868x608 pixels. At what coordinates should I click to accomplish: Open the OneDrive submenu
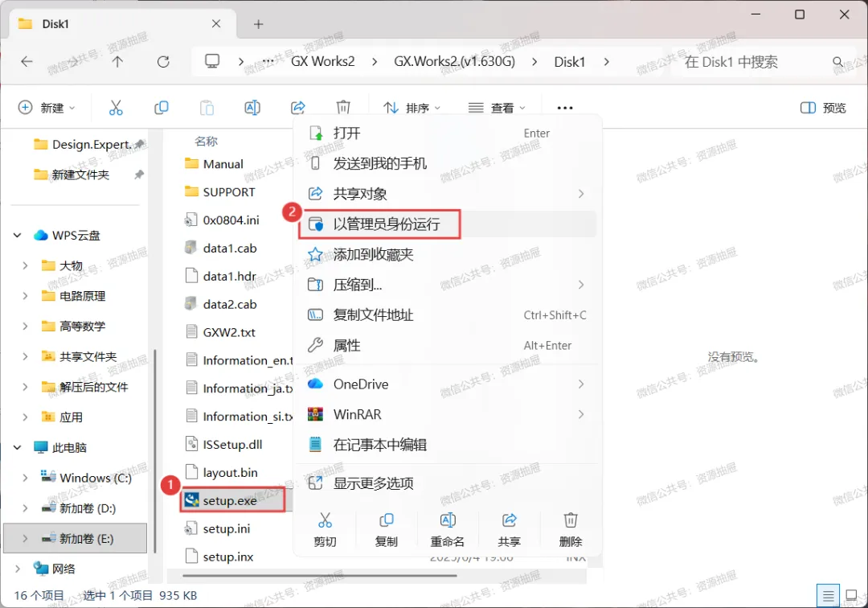click(448, 384)
